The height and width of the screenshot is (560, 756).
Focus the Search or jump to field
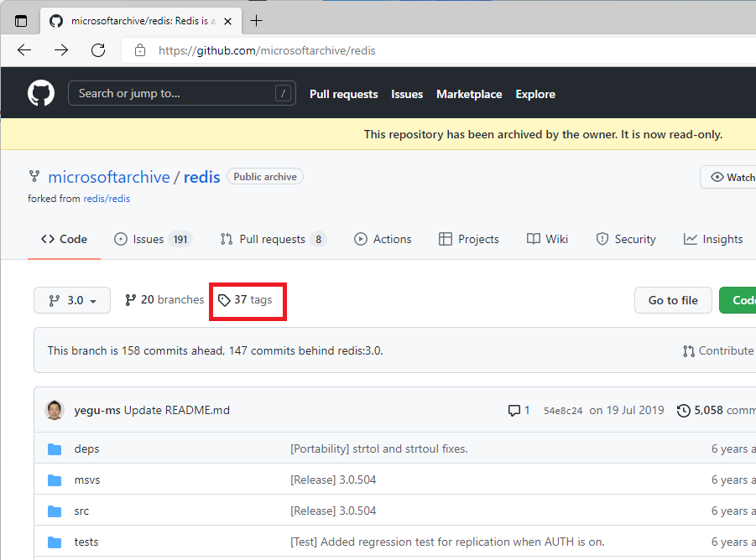pyautogui.click(x=182, y=93)
